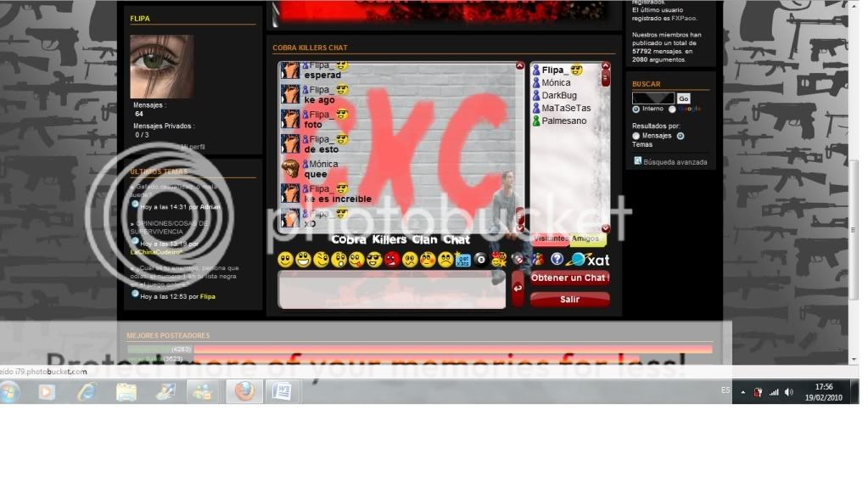The image size is (868, 488).
Task: Insert the blushing emoticon
Action: coord(428,260)
